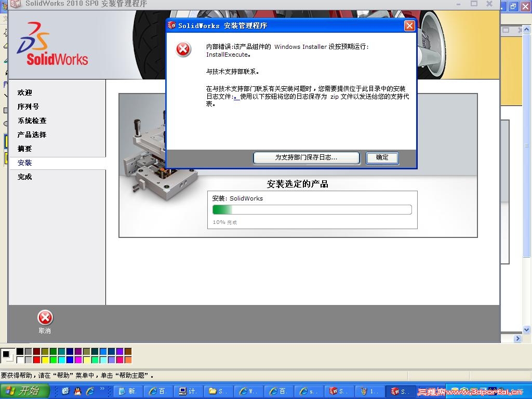The image size is (532, 399).
Task: Click the foreground/background color indicator in Paint
Action: [7, 355]
